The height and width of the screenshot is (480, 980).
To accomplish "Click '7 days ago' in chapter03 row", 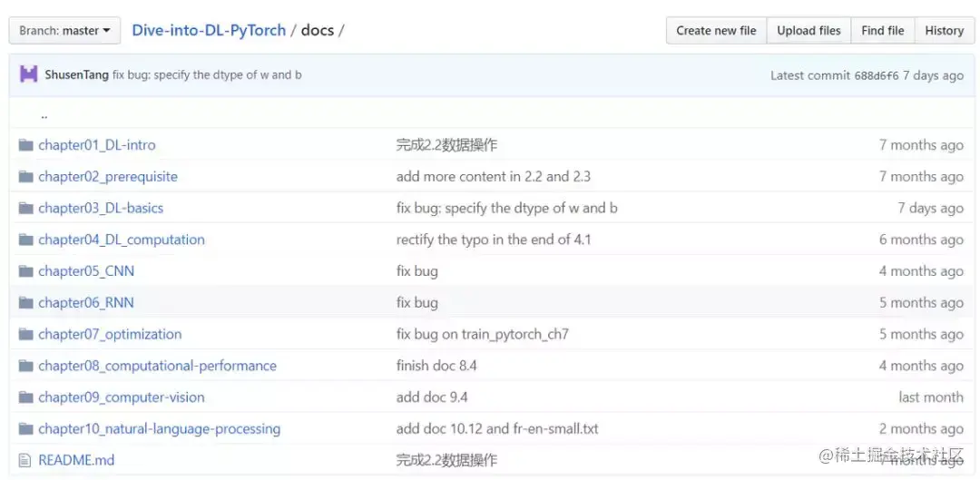I will [x=931, y=208].
